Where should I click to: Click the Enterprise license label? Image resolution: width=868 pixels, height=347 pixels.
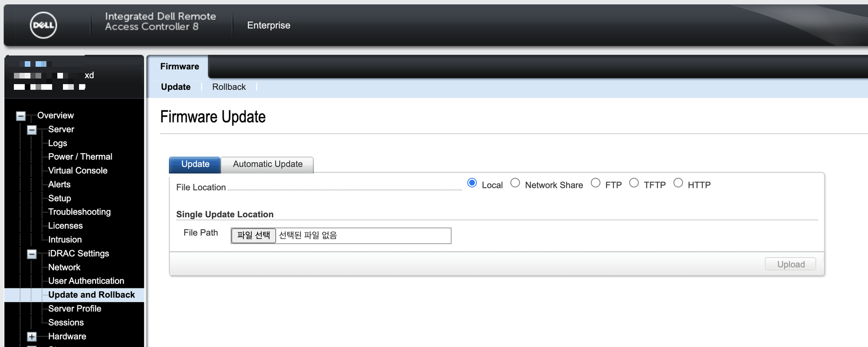[269, 25]
